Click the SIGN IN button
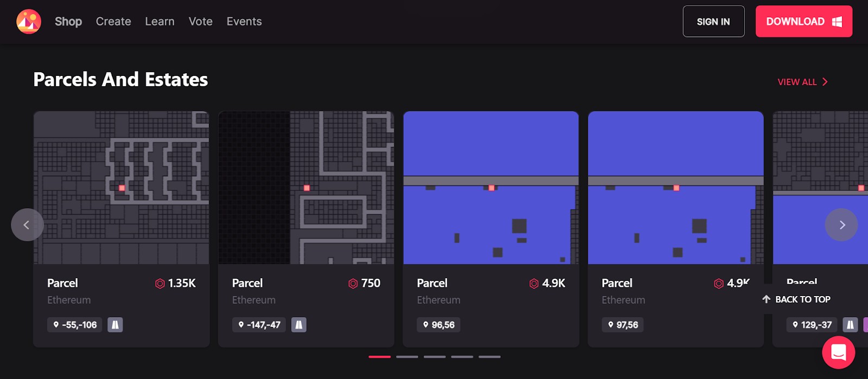This screenshot has height=379, width=868. 713,22
